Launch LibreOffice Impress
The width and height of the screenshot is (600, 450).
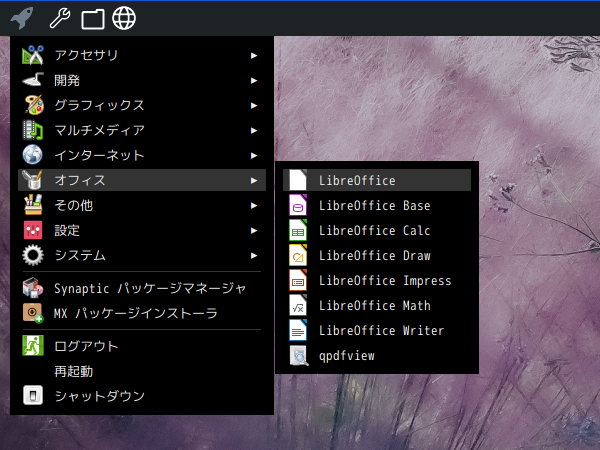coord(377,280)
